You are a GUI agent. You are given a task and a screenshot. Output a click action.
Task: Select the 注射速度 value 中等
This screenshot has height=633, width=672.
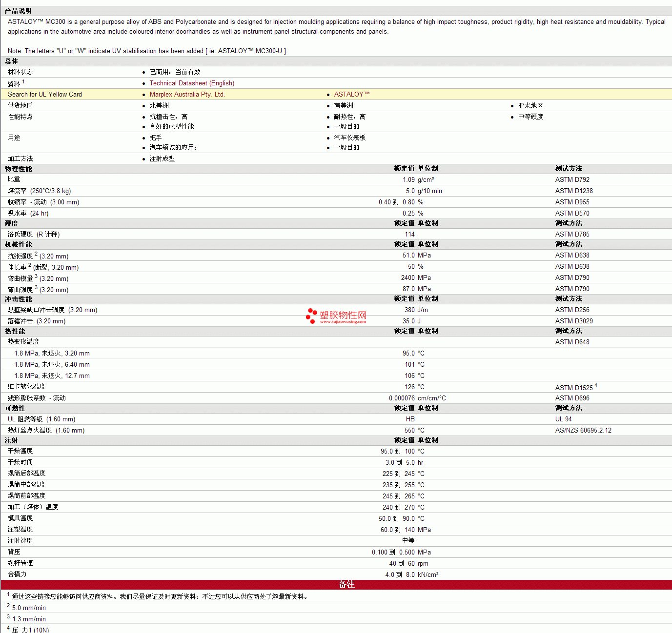[408, 541]
